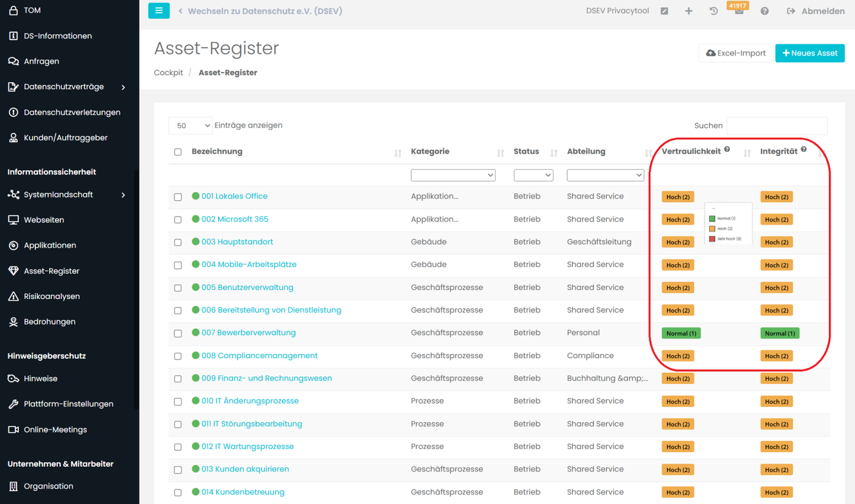Click the Abteilung column sort arrows
Image resolution: width=855 pixels, height=504 pixels.
coord(649,153)
